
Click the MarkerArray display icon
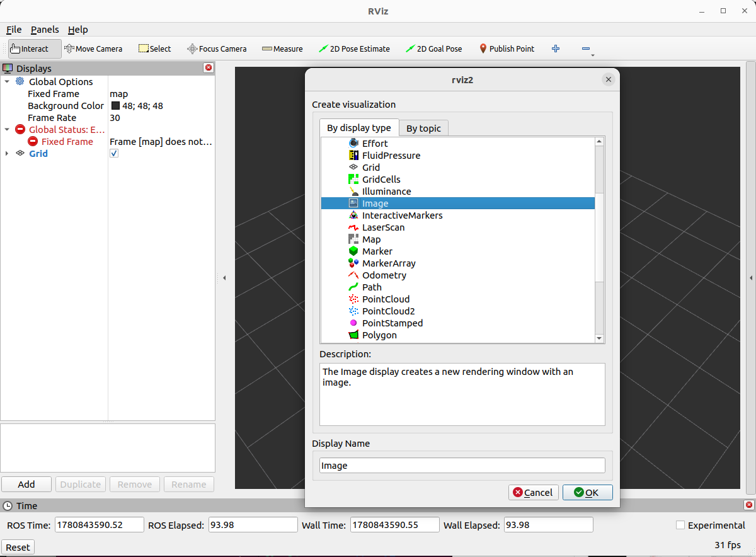353,263
